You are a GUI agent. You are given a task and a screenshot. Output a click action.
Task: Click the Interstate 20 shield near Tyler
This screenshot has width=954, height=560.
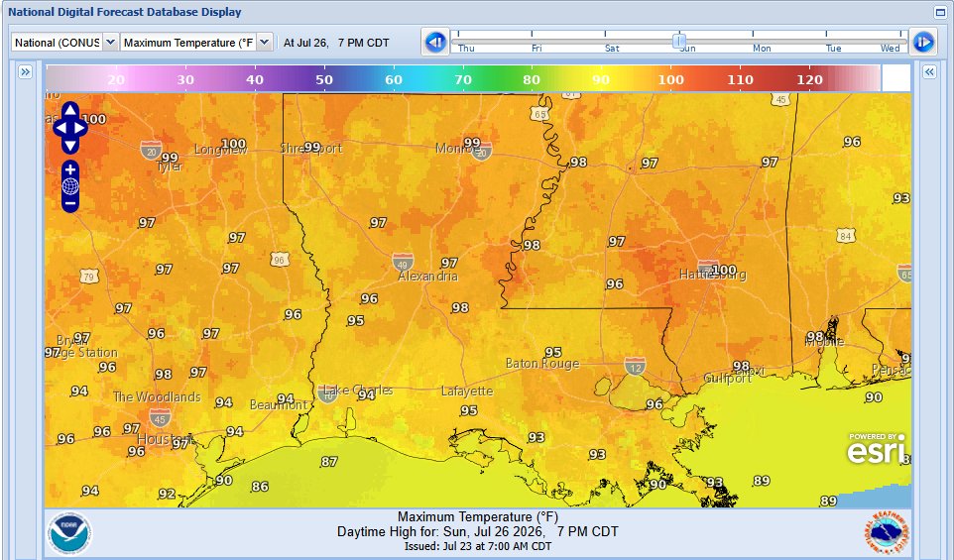151,152
